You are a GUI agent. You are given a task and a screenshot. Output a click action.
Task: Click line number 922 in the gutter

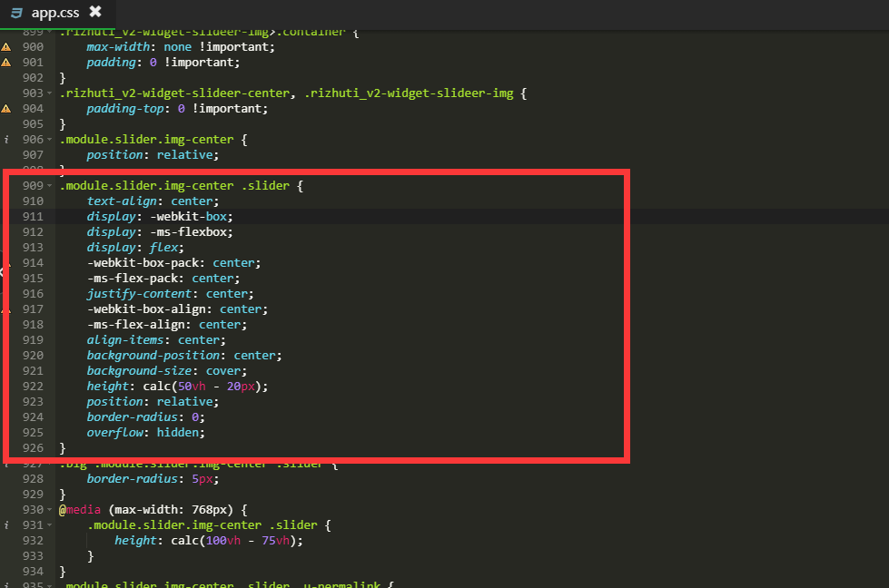33,387
